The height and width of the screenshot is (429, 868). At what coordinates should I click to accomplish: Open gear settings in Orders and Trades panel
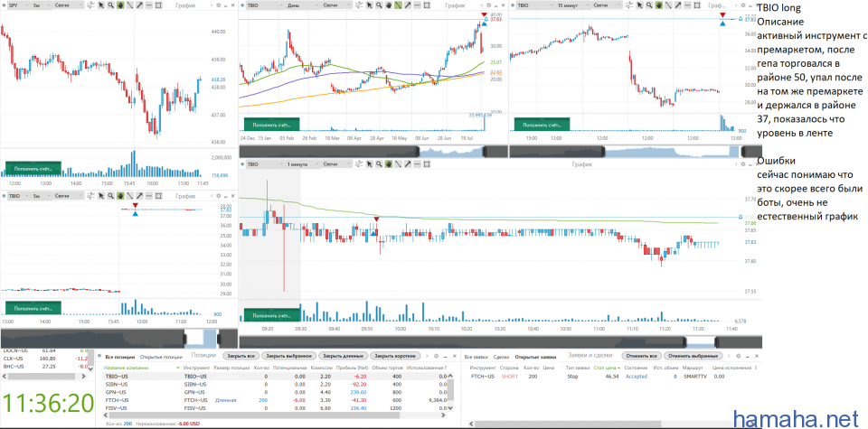click(x=739, y=356)
